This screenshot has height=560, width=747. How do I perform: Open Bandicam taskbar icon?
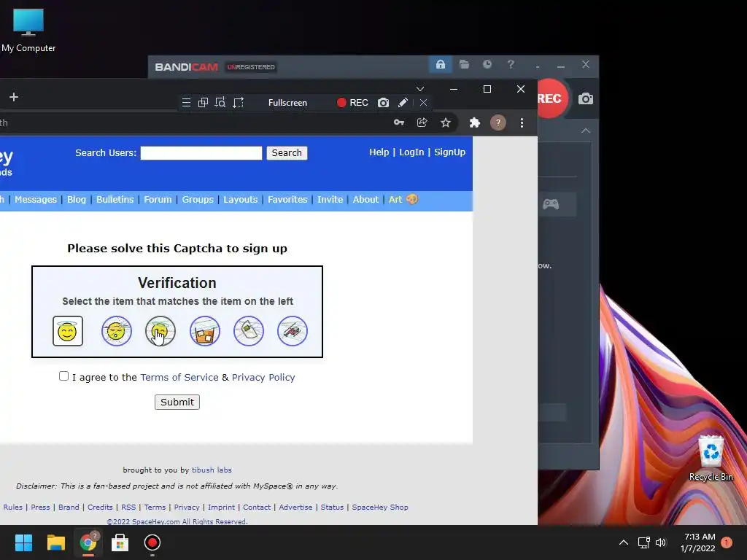pyautogui.click(x=152, y=542)
